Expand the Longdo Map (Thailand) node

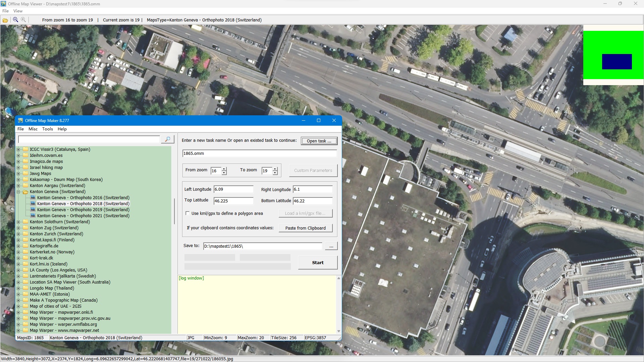(18, 288)
